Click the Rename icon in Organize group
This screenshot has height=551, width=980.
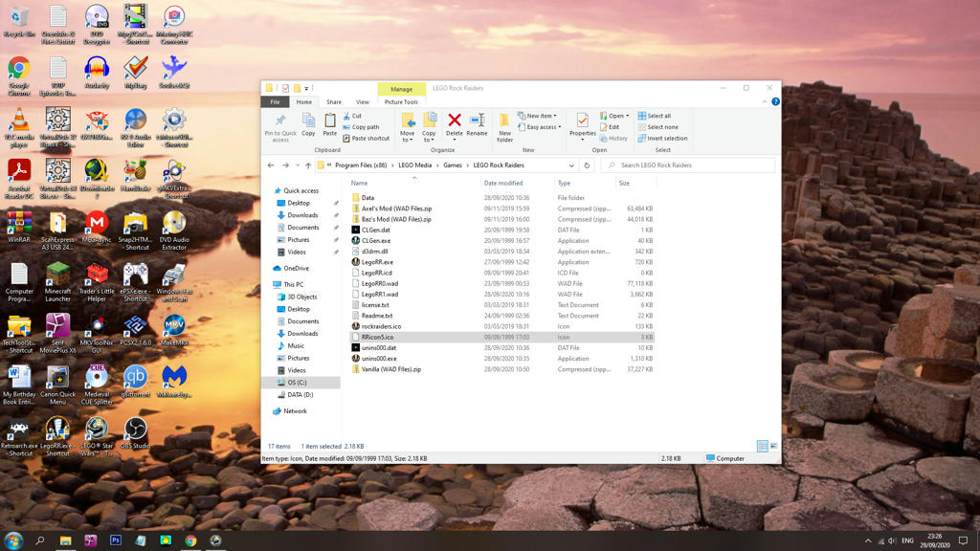coord(477,124)
